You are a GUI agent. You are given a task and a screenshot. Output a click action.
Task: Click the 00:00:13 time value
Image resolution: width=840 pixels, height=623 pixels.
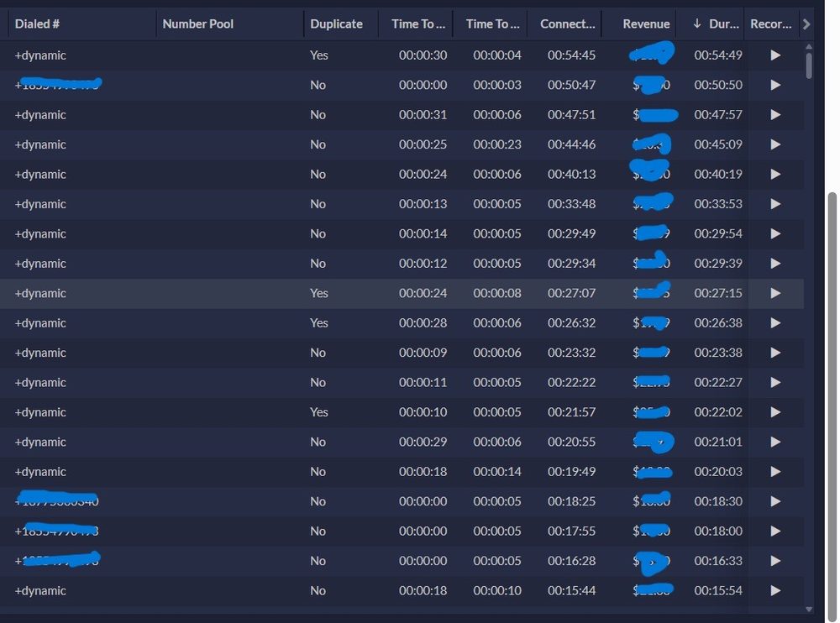point(423,204)
